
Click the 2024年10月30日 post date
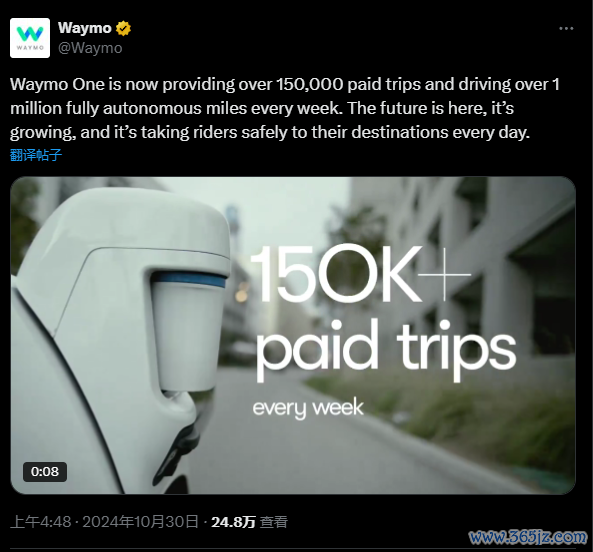pos(140,522)
